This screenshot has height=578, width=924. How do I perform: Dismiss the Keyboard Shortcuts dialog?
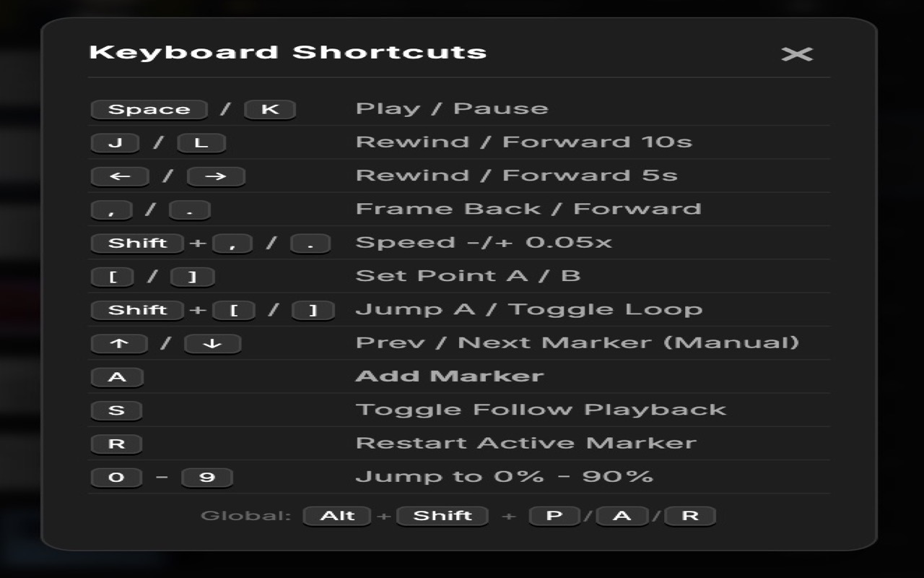798,53
